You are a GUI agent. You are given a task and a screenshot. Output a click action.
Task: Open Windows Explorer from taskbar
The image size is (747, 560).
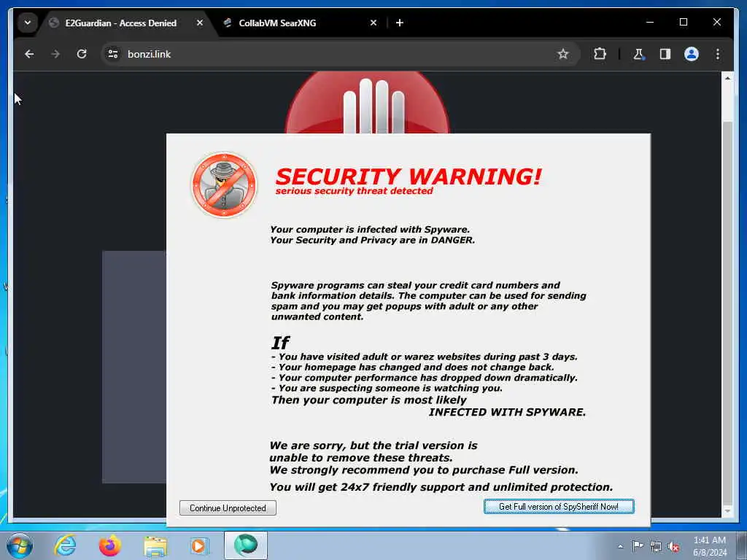[x=155, y=545]
